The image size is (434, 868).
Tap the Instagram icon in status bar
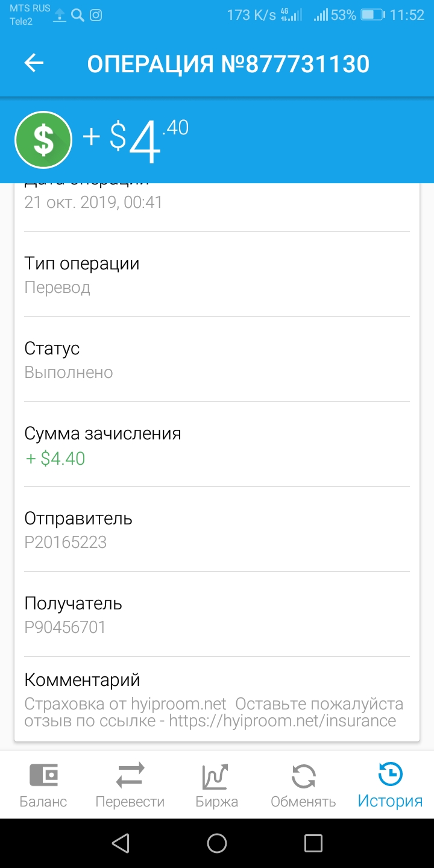click(96, 16)
